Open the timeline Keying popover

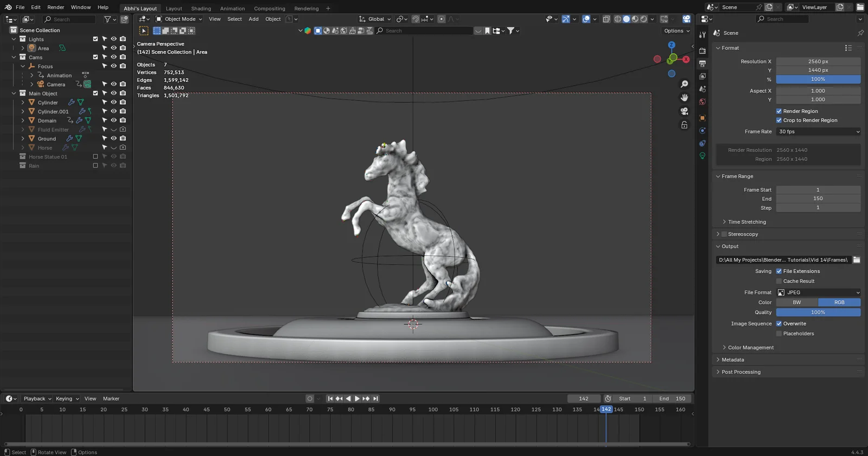pos(67,399)
